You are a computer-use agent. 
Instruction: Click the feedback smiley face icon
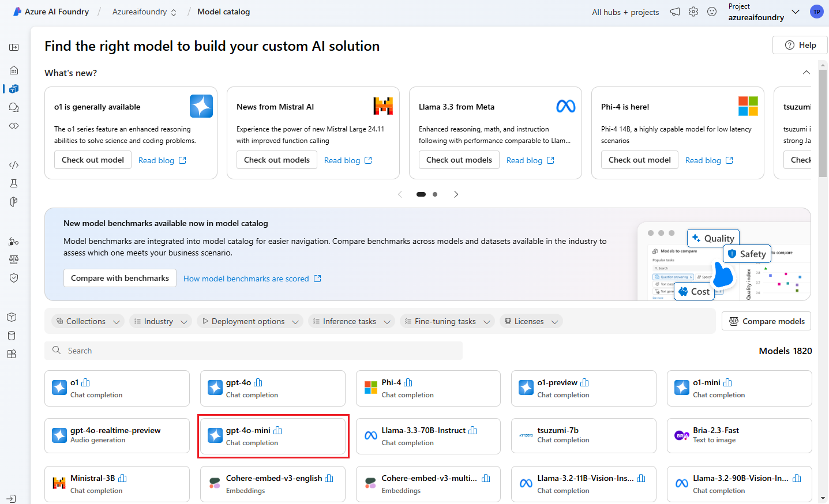pos(712,12)
